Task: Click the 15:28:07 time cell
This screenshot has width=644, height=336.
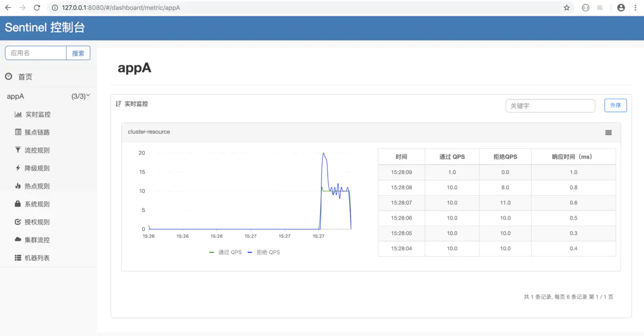Action: [401, 203]
